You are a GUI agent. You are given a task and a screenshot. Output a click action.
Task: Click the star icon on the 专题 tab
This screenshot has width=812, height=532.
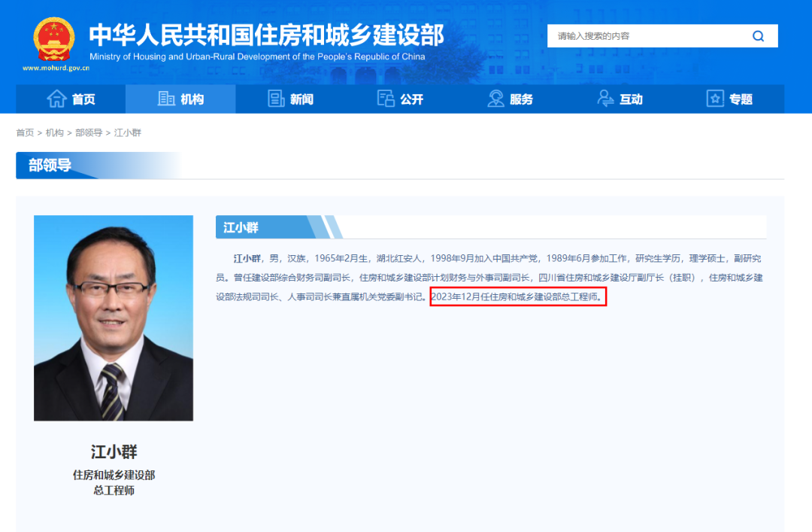point(714,99)
